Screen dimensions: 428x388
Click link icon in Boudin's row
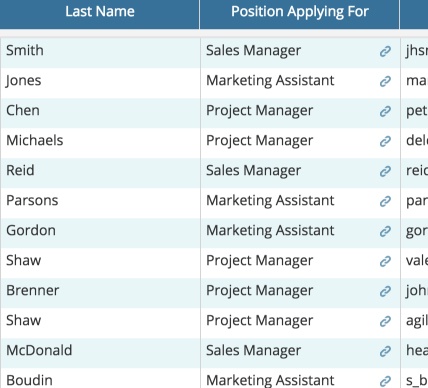(385, 381)
